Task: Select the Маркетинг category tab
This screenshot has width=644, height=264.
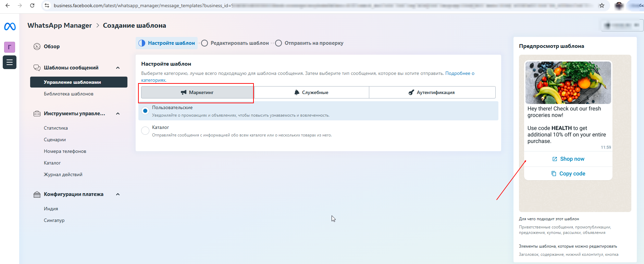Action: 197,92
